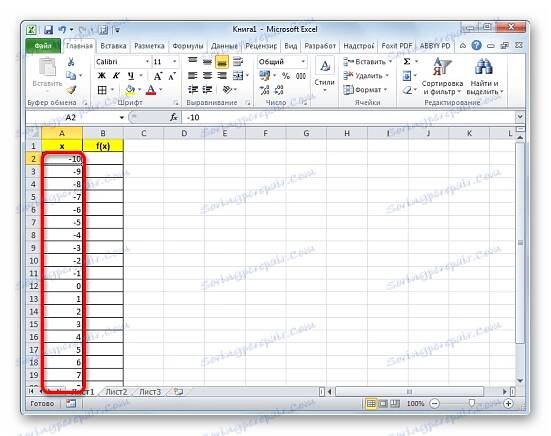Apply percent style format
This screenshot has height=436, width=551.
coord(286,76)
